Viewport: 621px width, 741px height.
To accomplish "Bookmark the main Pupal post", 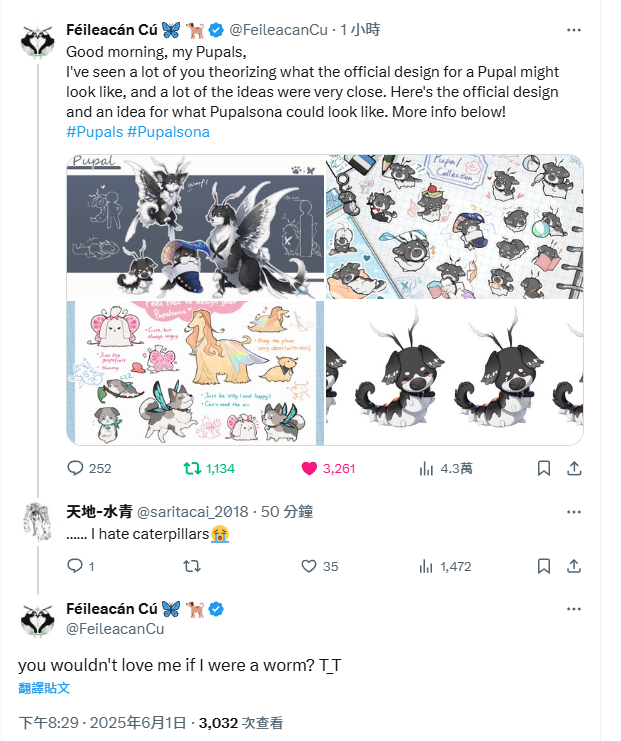I will (x=543, y=468).
